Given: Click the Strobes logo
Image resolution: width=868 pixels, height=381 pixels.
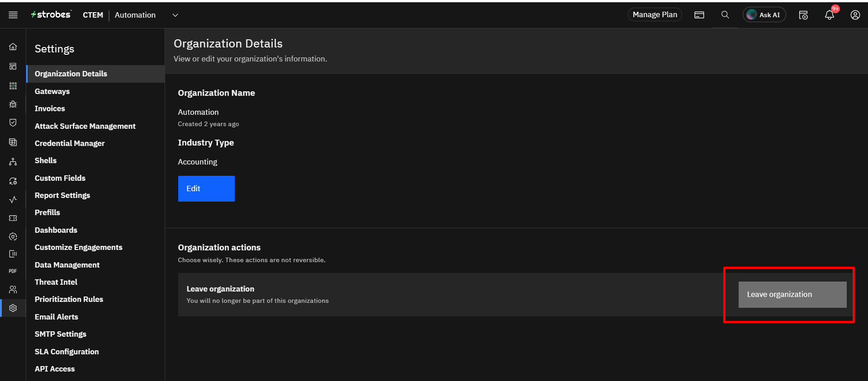Looking at the screenshot, I should [51, 14].
